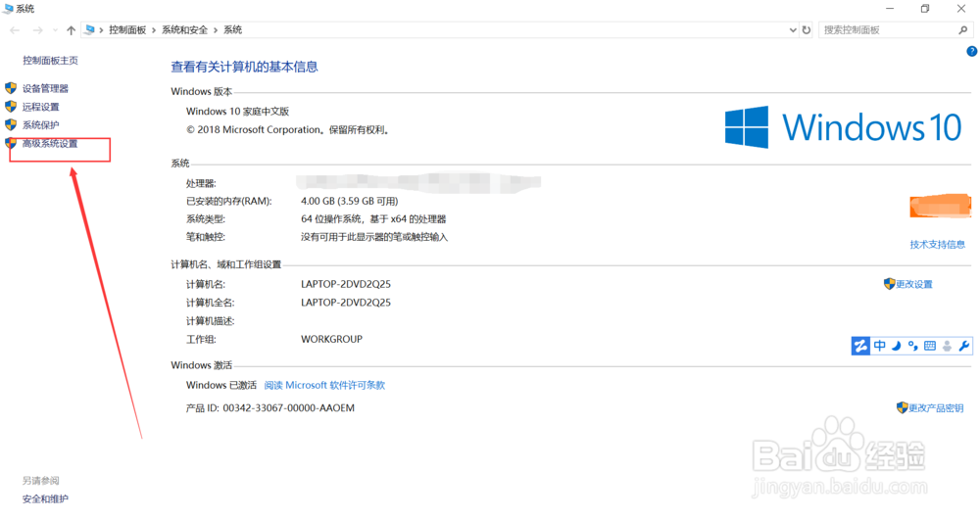Viewport: 980px width, 520px height.
Task: Select 系统 in the breadcrumb path
Action: pyautogui.click(x=232, y=30)
